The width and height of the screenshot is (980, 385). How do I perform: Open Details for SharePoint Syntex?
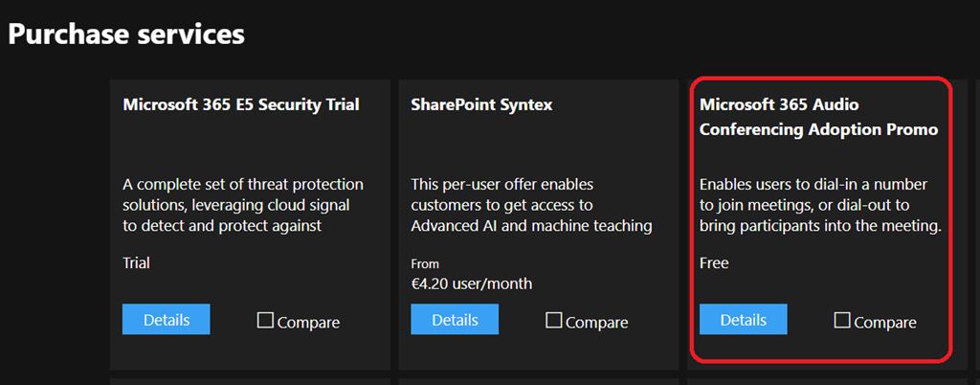click(455, 320)
